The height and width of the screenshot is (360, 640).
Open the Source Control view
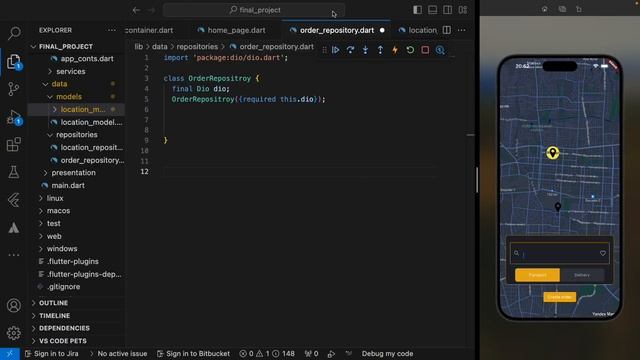click(x=14, y=89)
